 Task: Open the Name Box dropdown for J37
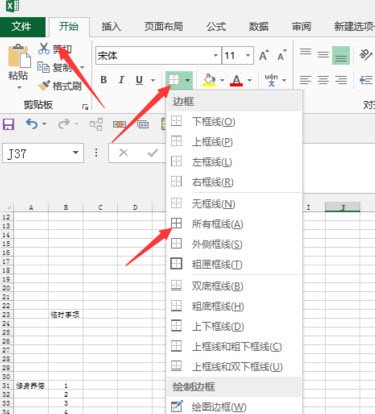pos(76,153)
